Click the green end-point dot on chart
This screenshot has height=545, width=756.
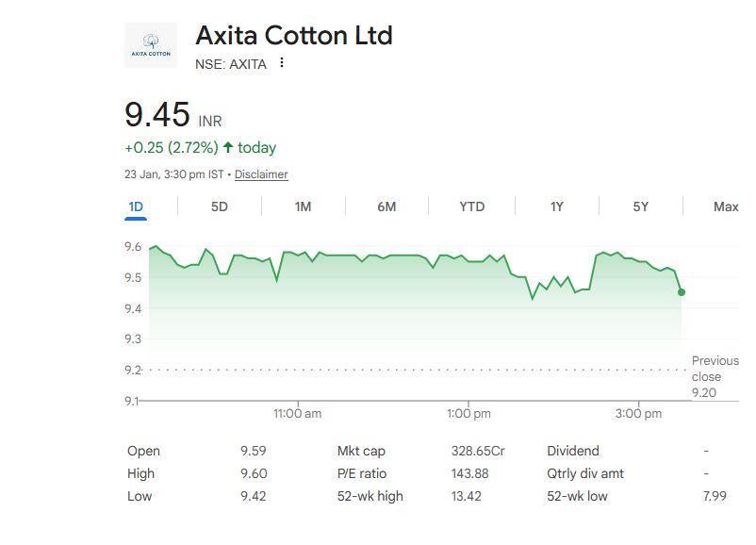682,292
